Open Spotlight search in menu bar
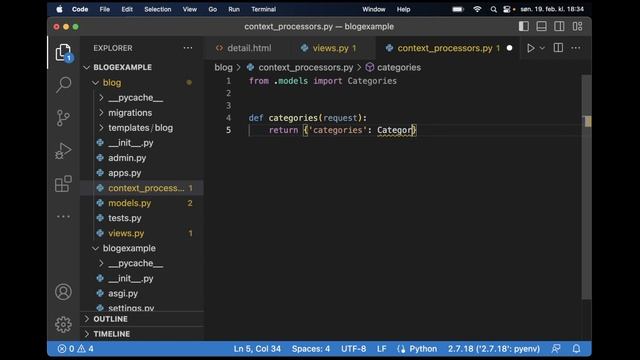Viewport: 640px width, 360px height. (x=493, y=9)
